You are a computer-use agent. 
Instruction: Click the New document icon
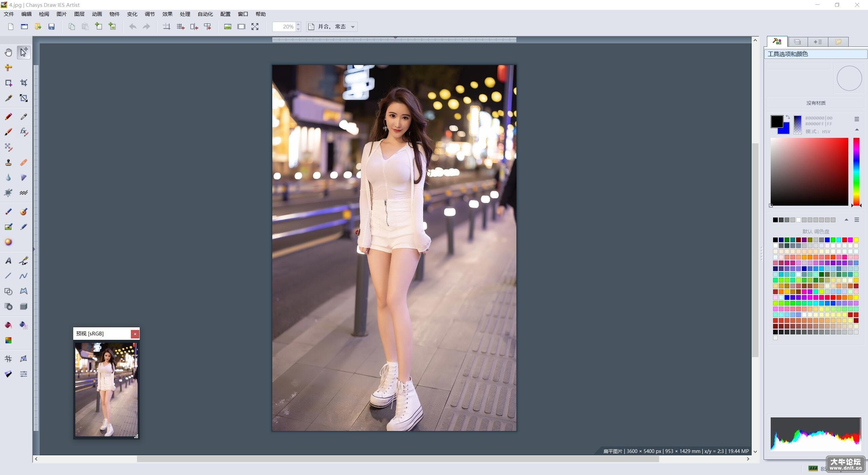[x=11, y=26]
